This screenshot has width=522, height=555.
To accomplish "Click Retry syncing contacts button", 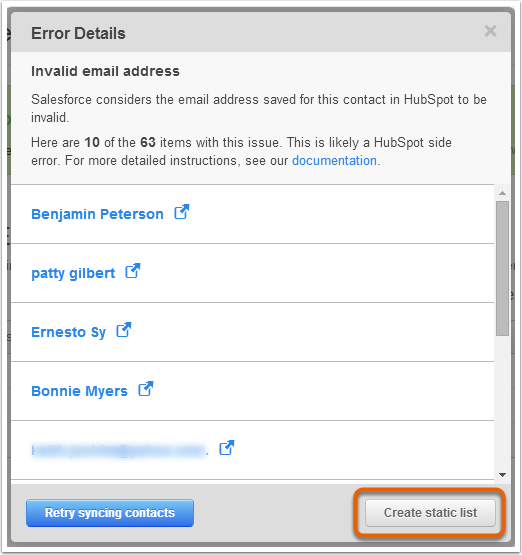I will tap(110, 513).
